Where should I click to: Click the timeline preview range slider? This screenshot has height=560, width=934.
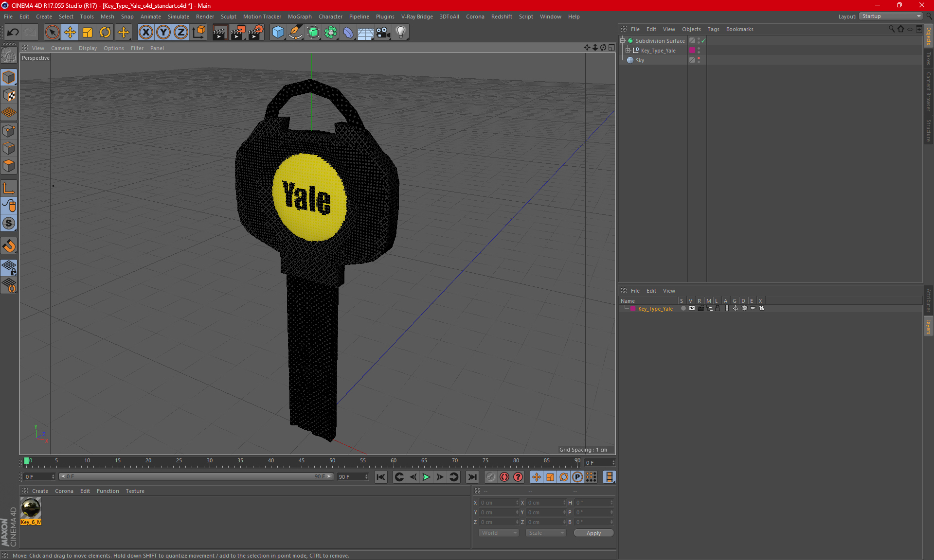tap(196, 476)
